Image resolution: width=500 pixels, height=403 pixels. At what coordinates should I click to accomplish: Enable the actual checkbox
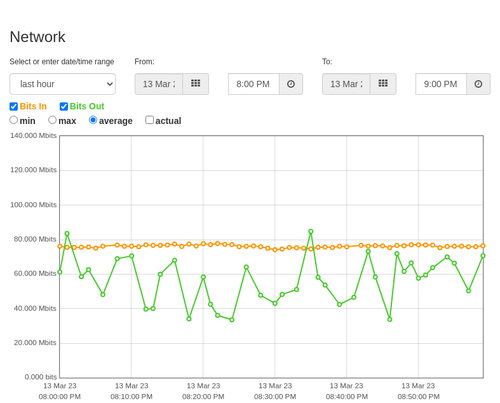click(x=150, y=120)
